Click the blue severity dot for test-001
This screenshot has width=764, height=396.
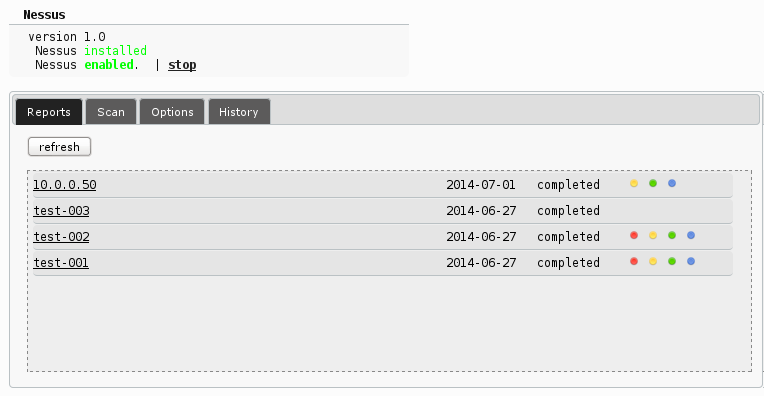click(x=691, y=262)
